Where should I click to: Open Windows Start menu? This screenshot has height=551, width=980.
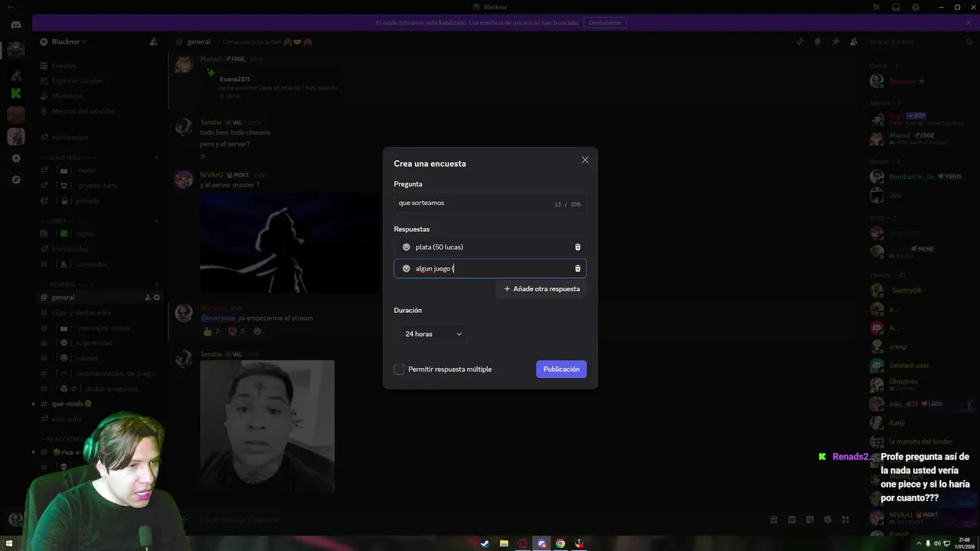[9, 543]
